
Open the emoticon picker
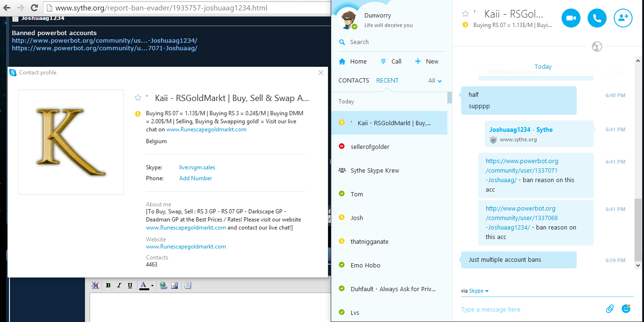[626, 309]
